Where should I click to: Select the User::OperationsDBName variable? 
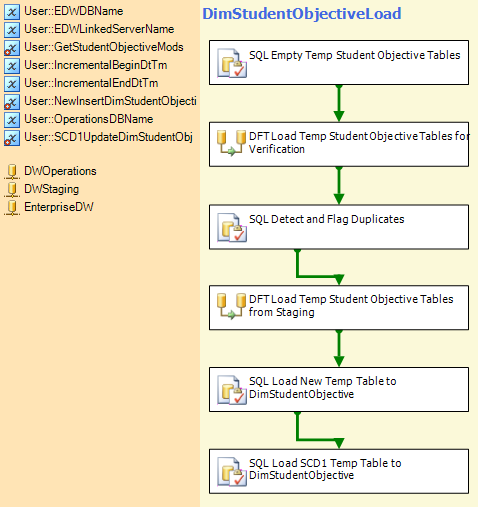click(x=89, y=119)
